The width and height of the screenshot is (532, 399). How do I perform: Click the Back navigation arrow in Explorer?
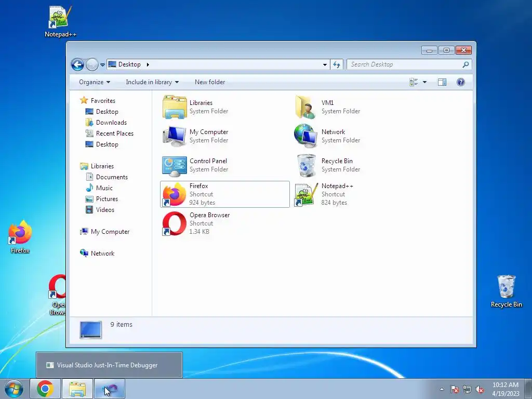point(77,64)
